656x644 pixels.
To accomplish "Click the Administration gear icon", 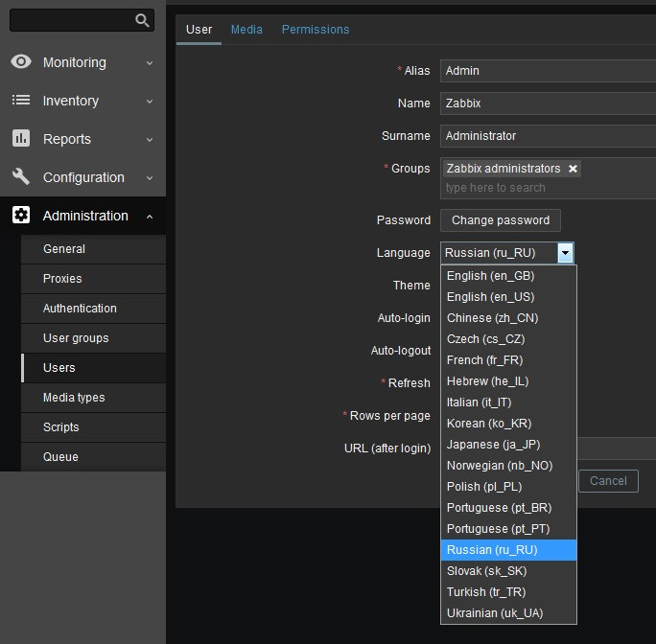I will click(x=21, y=216).
